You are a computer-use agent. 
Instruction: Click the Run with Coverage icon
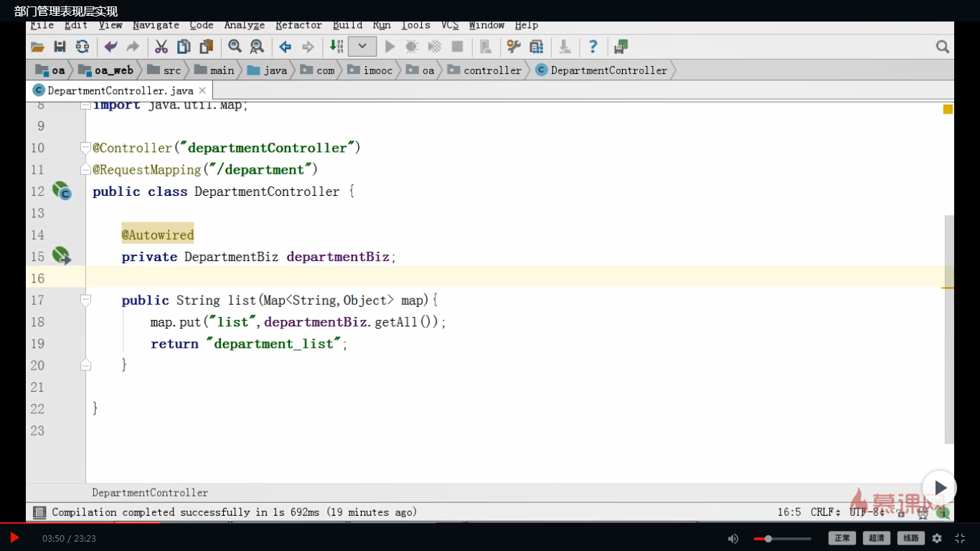coord(434,47)
